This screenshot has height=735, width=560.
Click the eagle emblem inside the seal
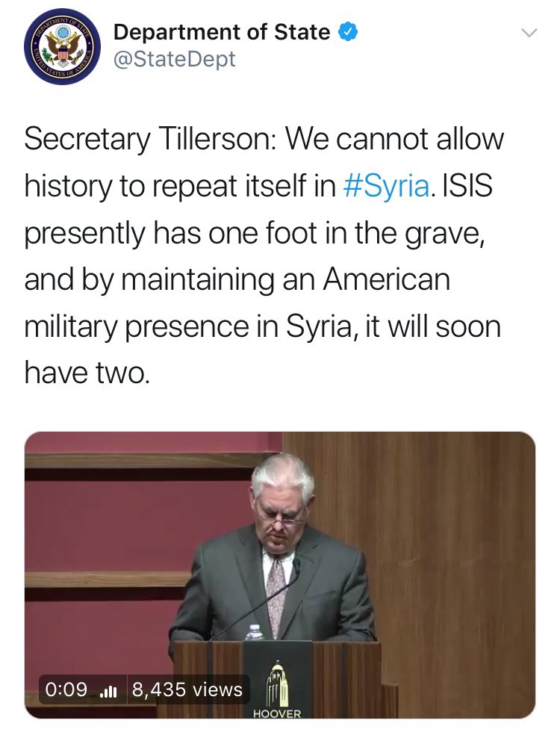point(62,49)
